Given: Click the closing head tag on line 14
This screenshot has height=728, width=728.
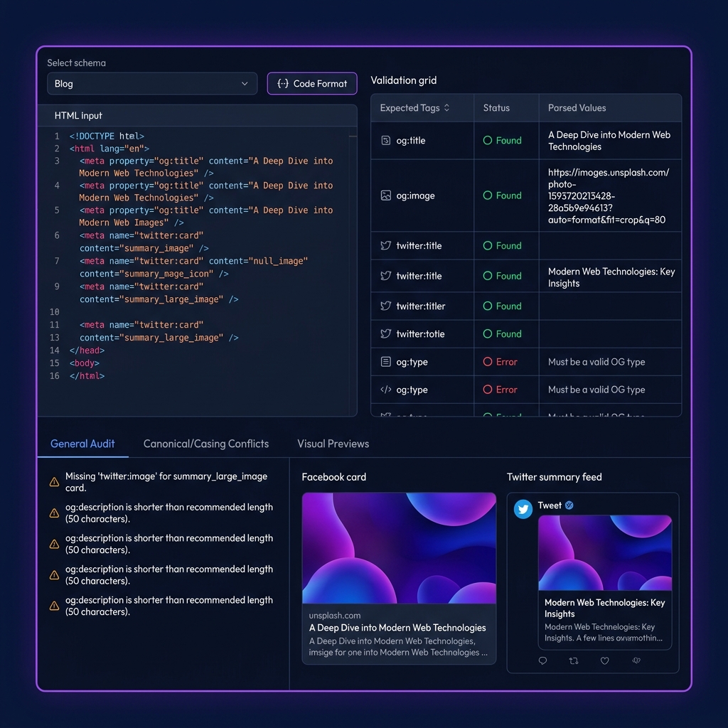Looking at the screenshot, I should 87,350.
